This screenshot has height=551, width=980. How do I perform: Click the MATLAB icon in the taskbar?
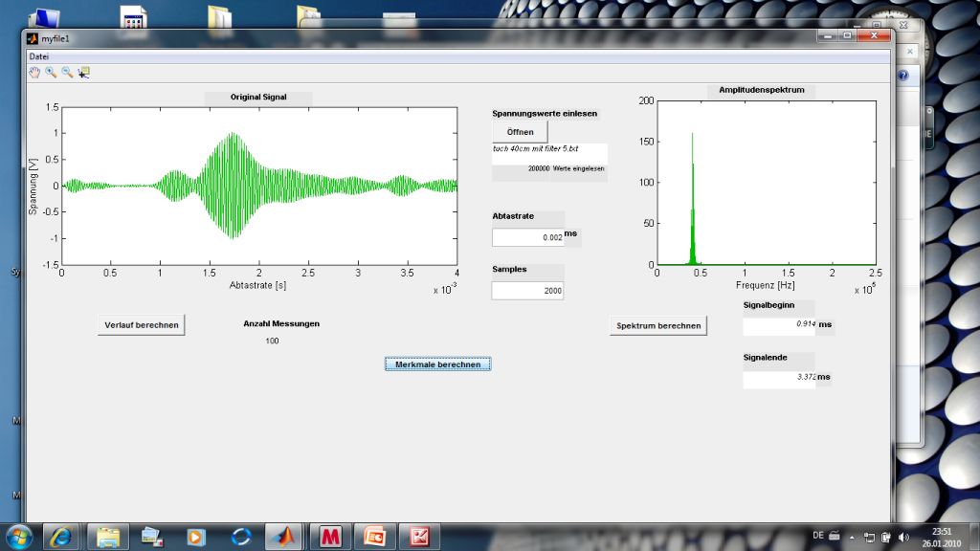click(x=286, y=537)
